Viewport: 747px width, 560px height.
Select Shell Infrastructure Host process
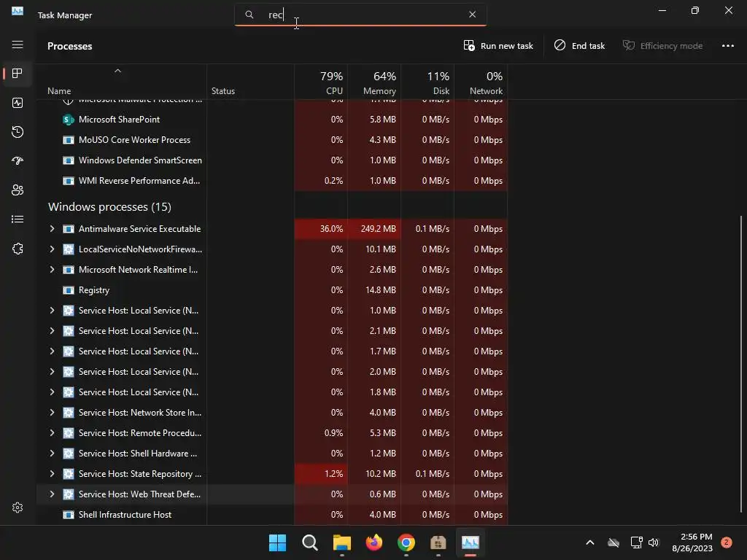pos(272,515)
